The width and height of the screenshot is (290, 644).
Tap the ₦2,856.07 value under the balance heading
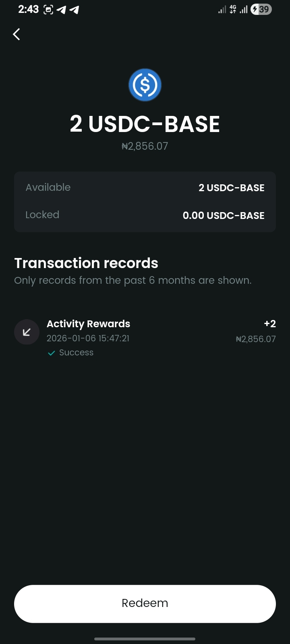(x=145, y=146)
